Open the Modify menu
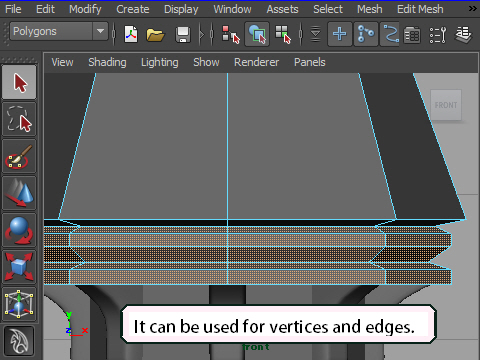The height and width of the screenshot is (360, 480). 85,9
